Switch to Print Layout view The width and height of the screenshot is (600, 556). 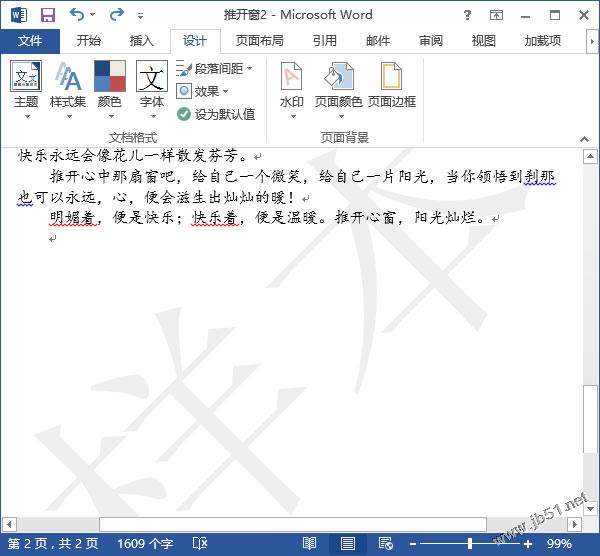[347, 543]
